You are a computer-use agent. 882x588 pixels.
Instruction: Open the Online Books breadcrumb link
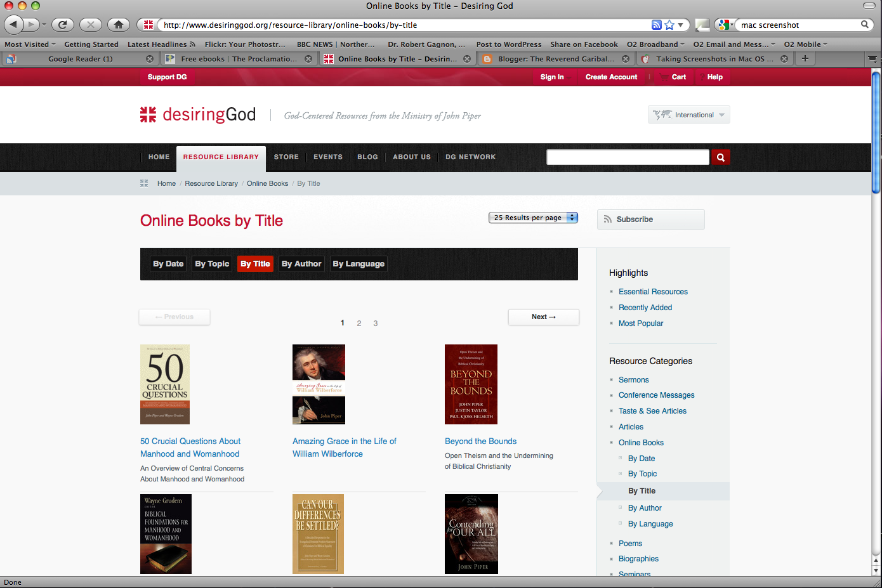click(x=267, y=183)
